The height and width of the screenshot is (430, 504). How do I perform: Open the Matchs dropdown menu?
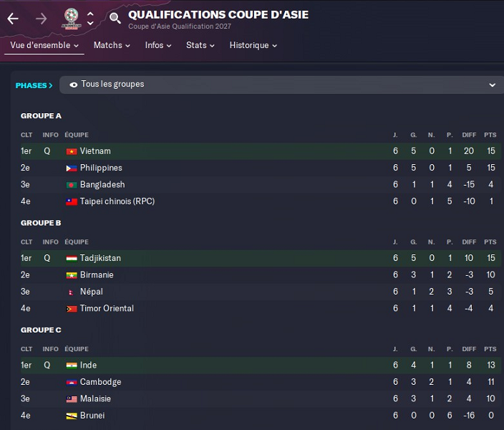tap(112, 45)
